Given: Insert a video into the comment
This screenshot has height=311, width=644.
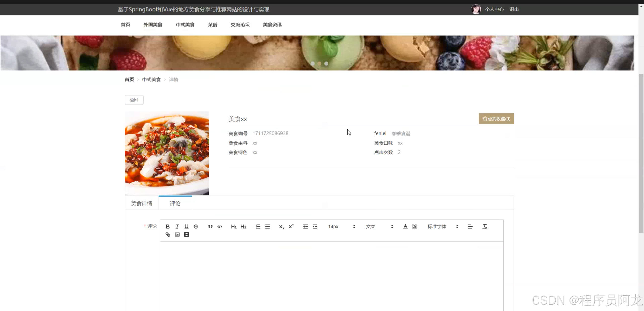Looking at the screenshot, I should click(x=186, y=235).
